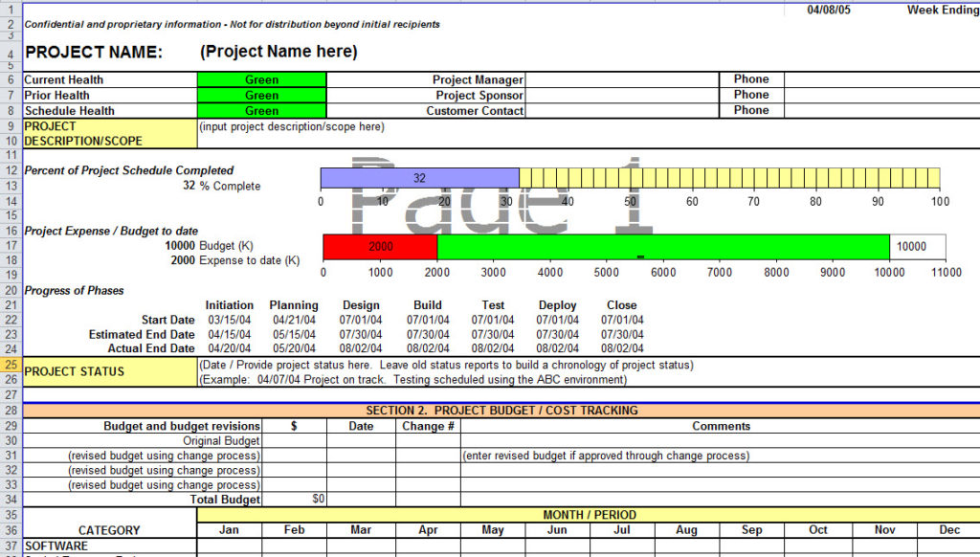Select the green Current Health status cell
This screenshot has width=980, height=557.
click(261, 79)
